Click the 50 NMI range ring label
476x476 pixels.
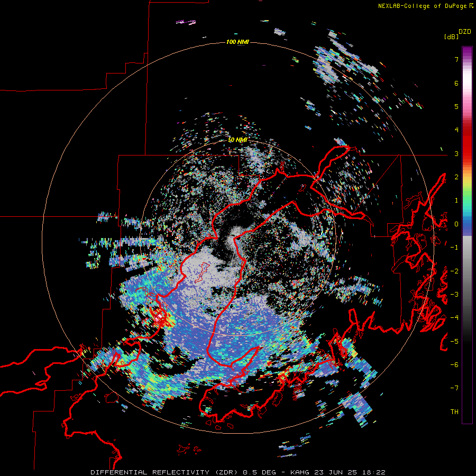(237, 140)
